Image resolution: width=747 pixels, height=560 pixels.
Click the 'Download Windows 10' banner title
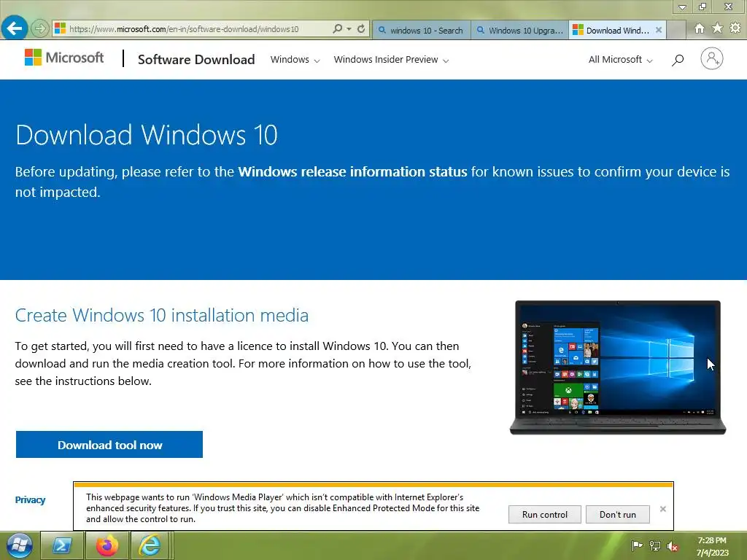tap(146, 135)
